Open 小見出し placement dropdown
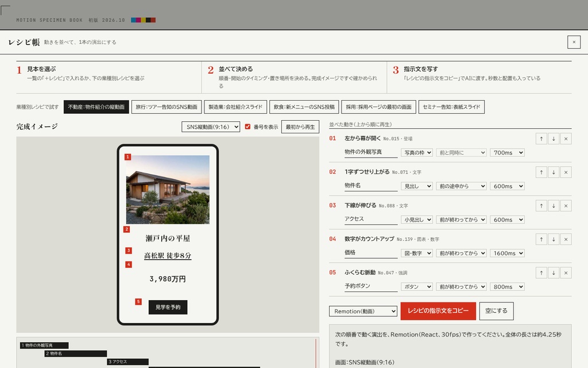The width and height of the screenshot is (588, 368). (x=417, y=220)
